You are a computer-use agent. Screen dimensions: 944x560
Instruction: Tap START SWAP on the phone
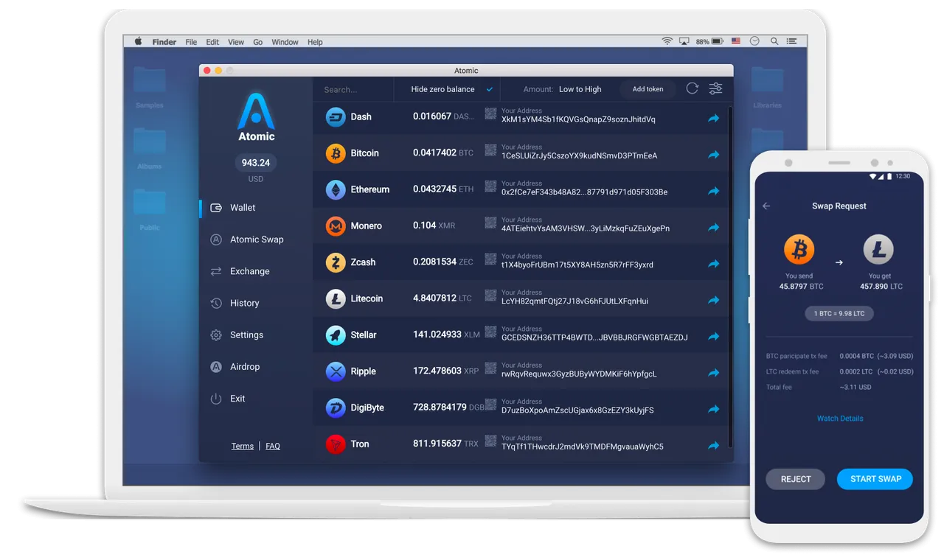[875, 479]
